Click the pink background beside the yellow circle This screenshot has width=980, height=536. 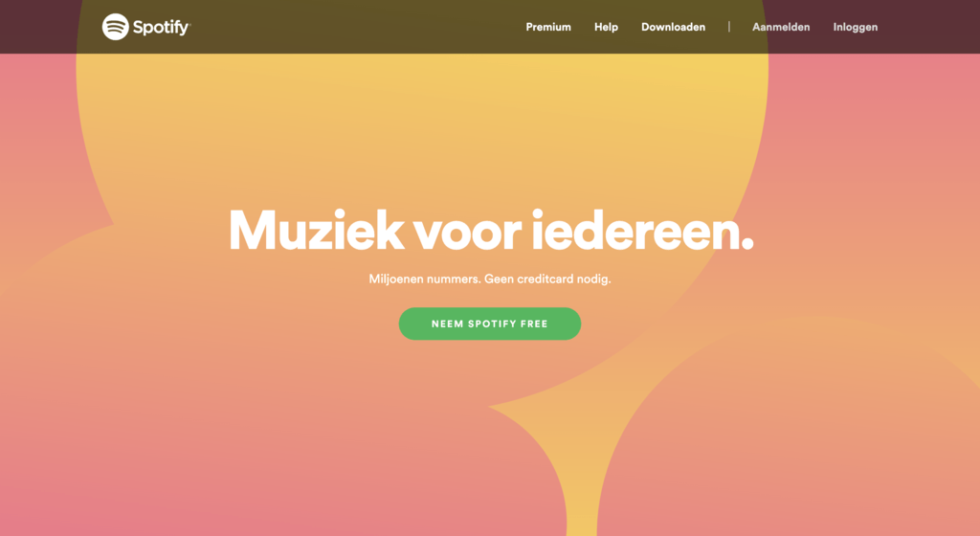click(875, 156)
